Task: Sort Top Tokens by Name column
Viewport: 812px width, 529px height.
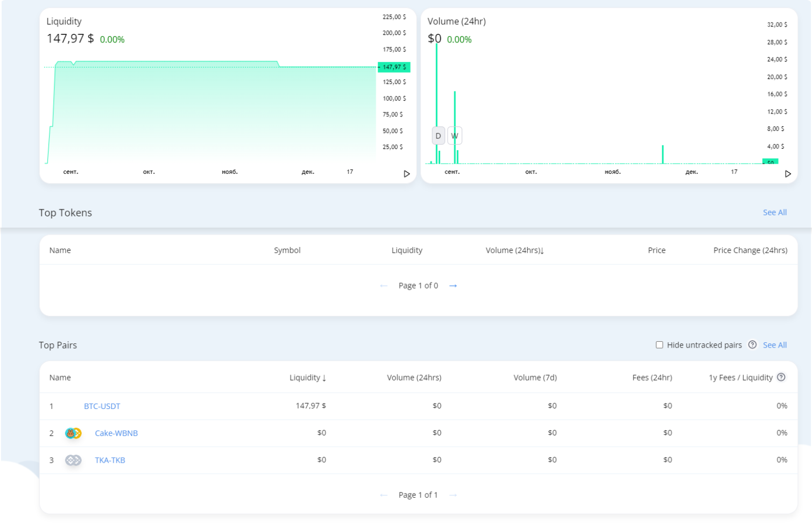Action: (60, 250)
